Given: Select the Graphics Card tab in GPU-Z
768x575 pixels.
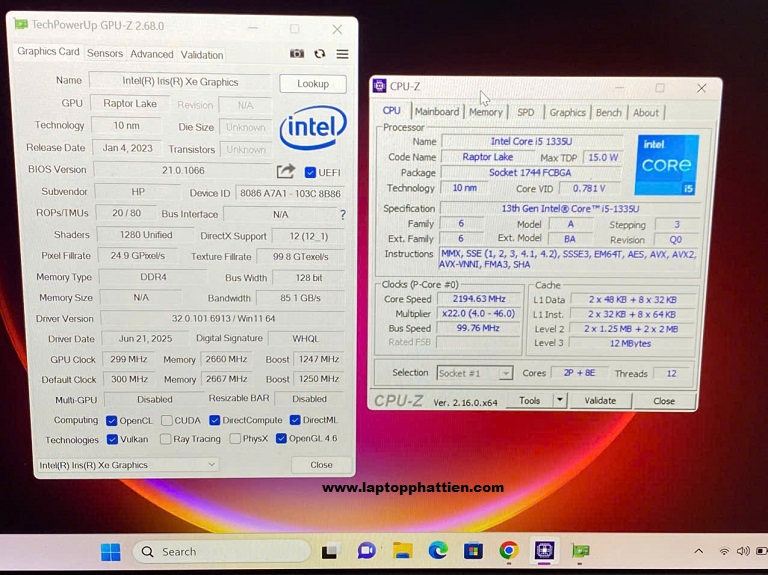Looking at the screenshot, I should [48, 51].
